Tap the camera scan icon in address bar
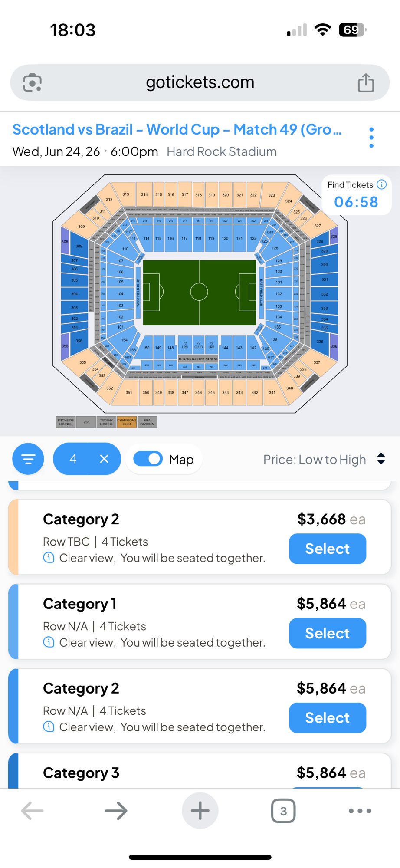Viewport: 400px width, 868px height. tap(33, 82)
